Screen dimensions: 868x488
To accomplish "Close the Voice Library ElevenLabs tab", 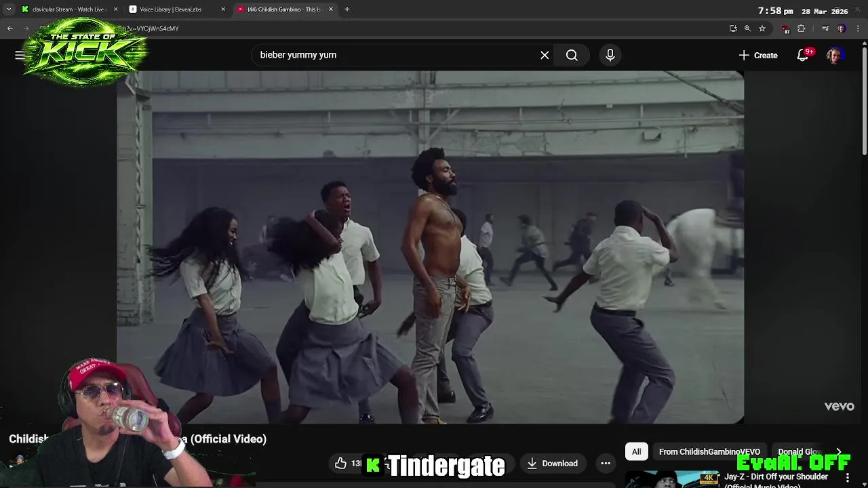I will coord(223,9).
